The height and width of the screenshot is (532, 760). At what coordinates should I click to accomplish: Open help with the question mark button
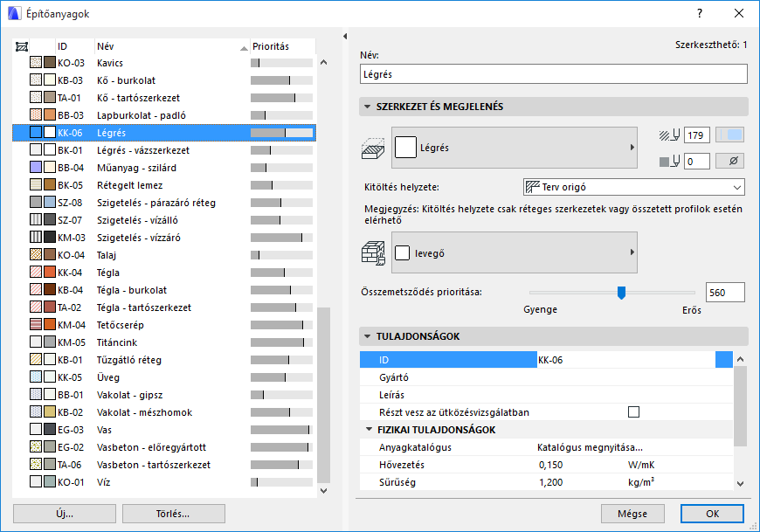point(700,13)
